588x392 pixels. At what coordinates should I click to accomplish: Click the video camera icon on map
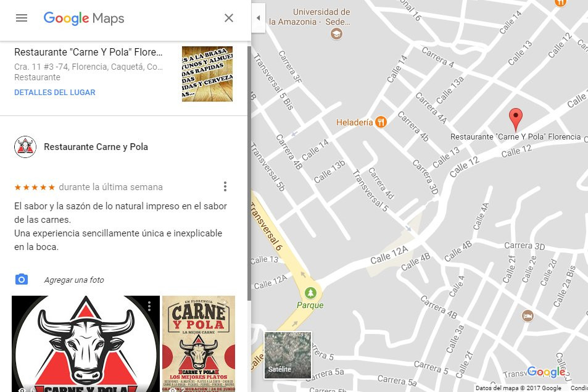[x=528, y=316]
